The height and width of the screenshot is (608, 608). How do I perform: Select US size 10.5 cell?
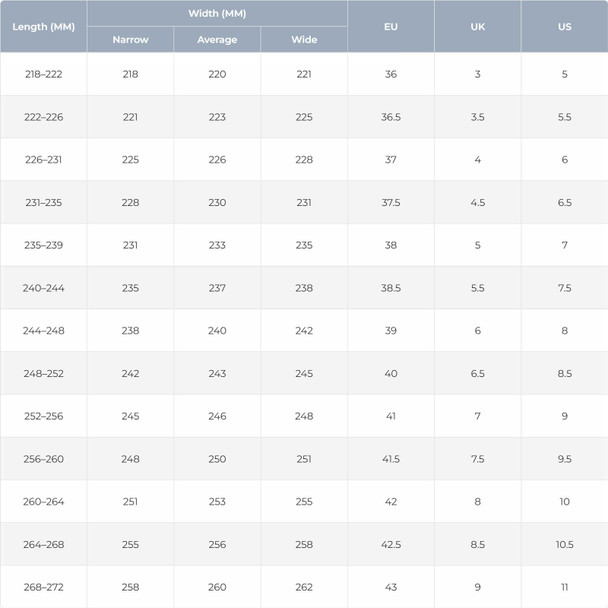coord(565,545)
